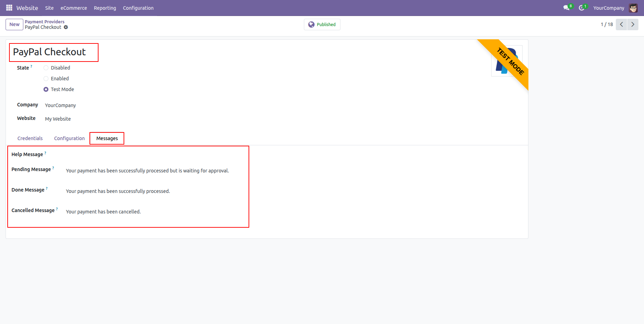
Task: Click the Cancelled Message tooltip question mark
Action: point(57,209)
